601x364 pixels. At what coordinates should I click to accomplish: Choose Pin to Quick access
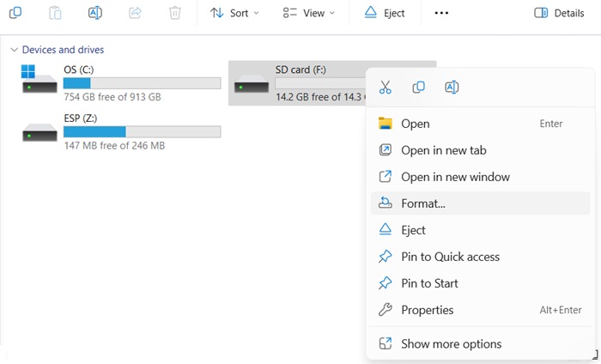pos(480,257)
